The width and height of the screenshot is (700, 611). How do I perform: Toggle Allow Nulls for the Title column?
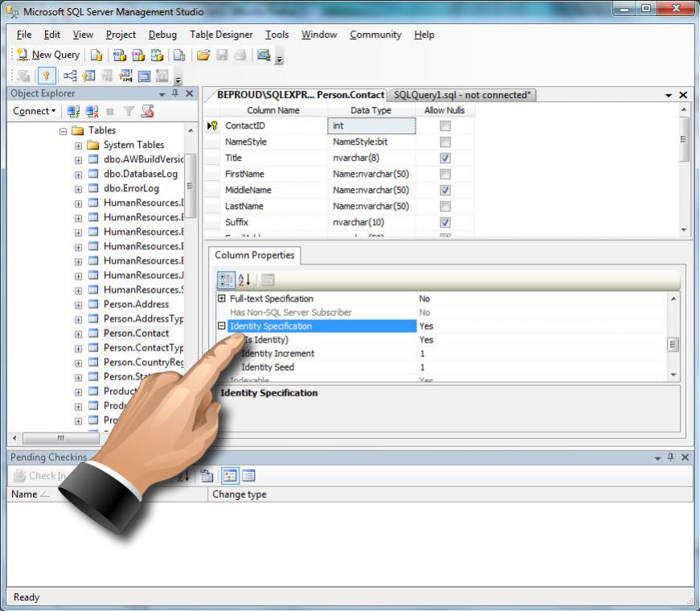(444, 158)
